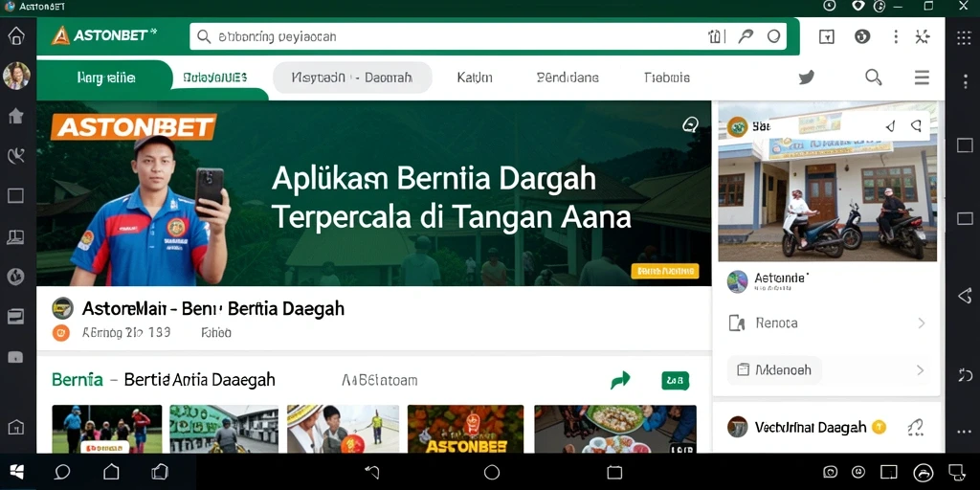
Task: Click the globe icon in top toolbar
Action: pos(862,36)
